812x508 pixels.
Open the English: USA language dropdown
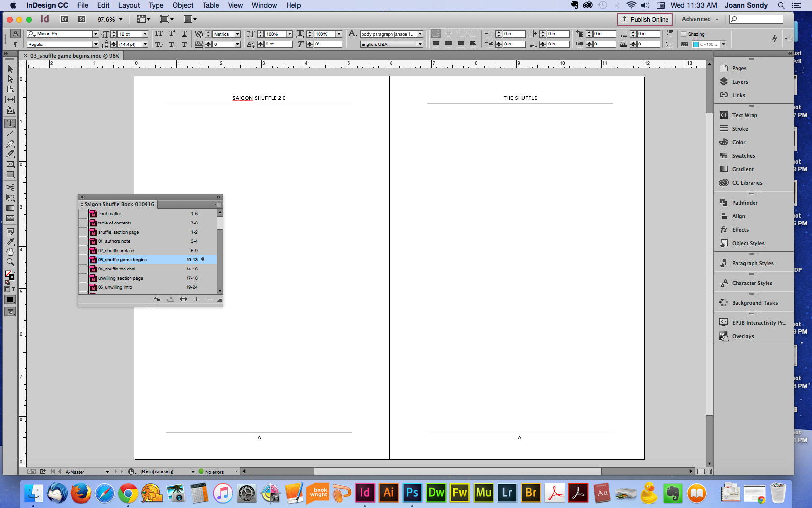[x=420, y=44]
